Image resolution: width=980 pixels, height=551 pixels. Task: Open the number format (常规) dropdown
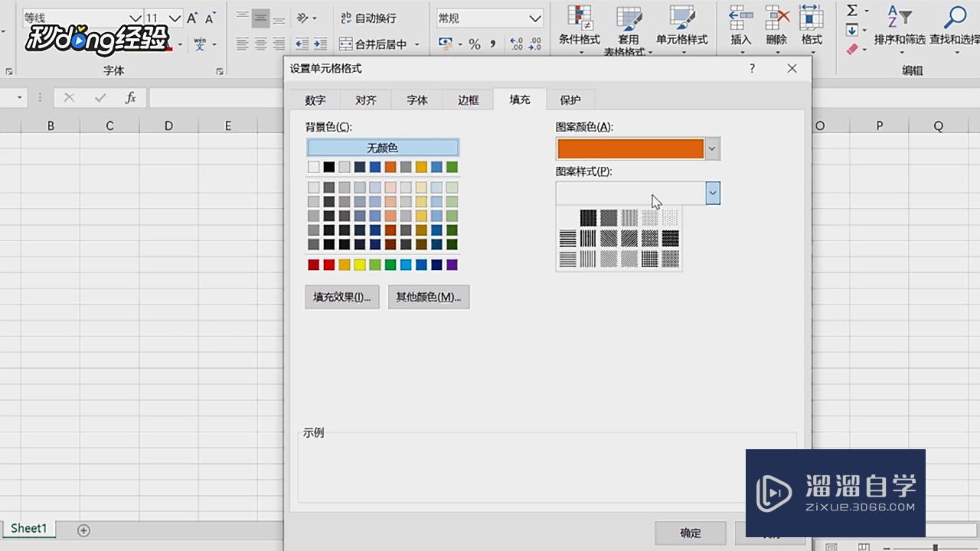(535, 18)
